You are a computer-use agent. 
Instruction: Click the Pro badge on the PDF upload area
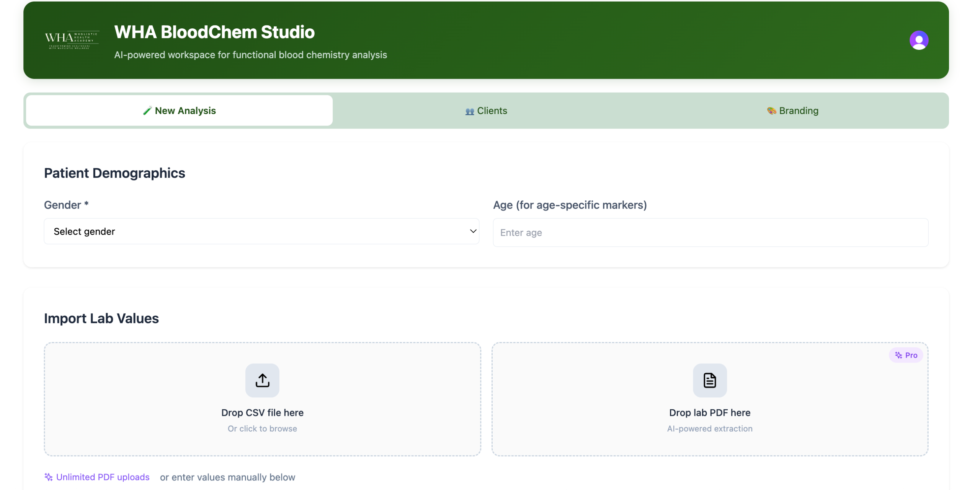906,355
